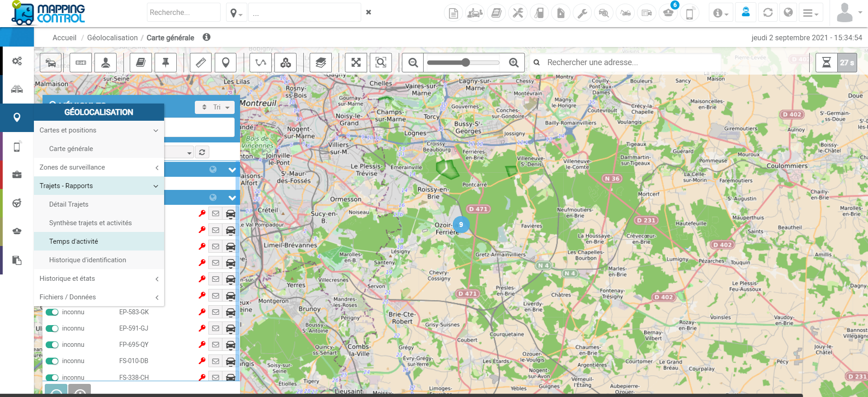
Task: Select the ruler measurement tool
Action: 201,62
